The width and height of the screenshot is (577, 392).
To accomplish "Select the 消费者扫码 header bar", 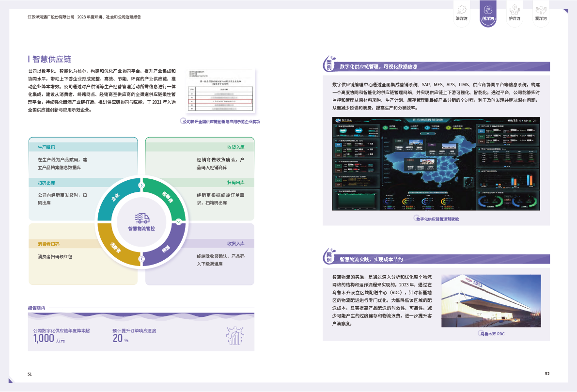I will coord(82,244).
